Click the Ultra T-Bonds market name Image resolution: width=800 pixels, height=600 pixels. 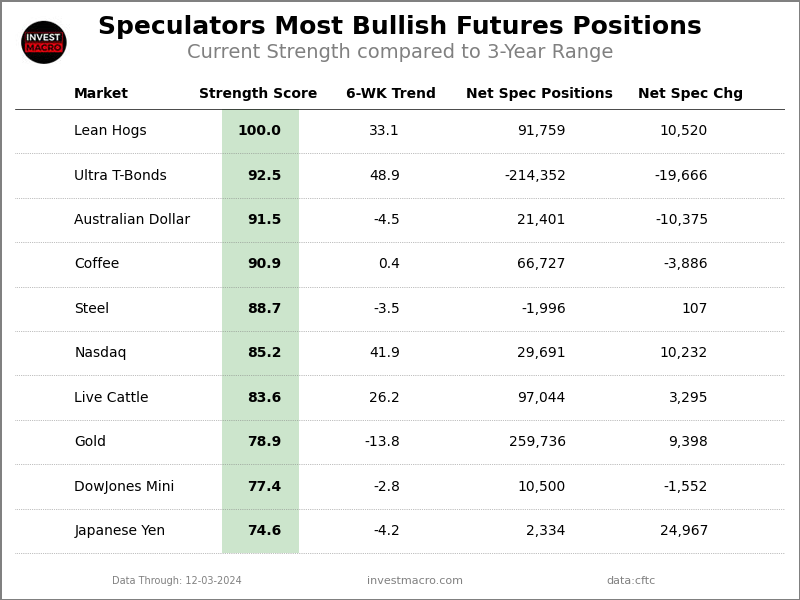[x=120, y=176]
